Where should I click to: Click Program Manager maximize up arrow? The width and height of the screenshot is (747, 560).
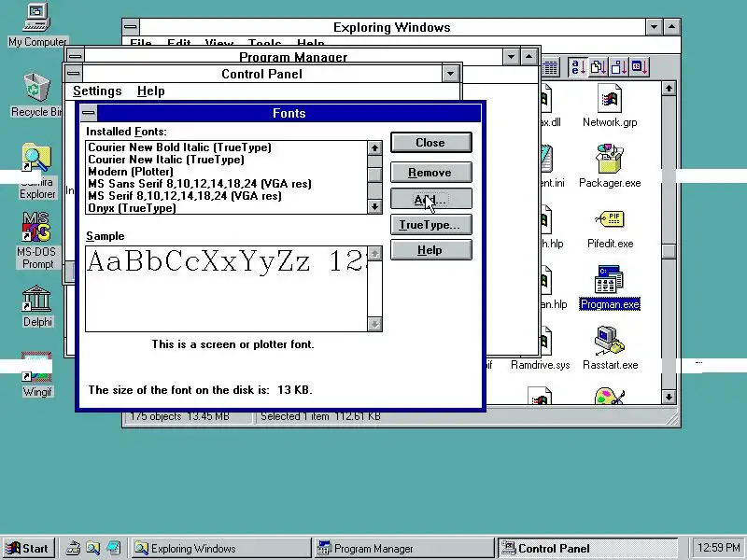click(529, 57)
